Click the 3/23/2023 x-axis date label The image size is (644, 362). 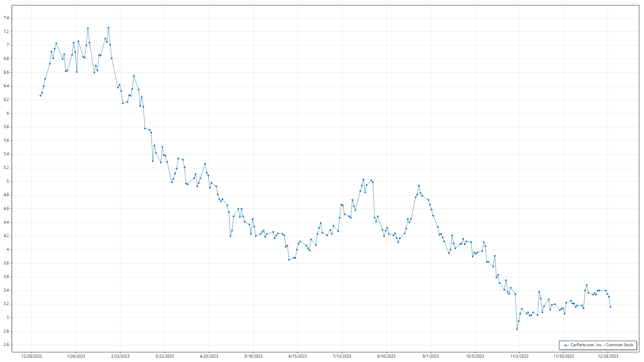[x=164, y=356]
